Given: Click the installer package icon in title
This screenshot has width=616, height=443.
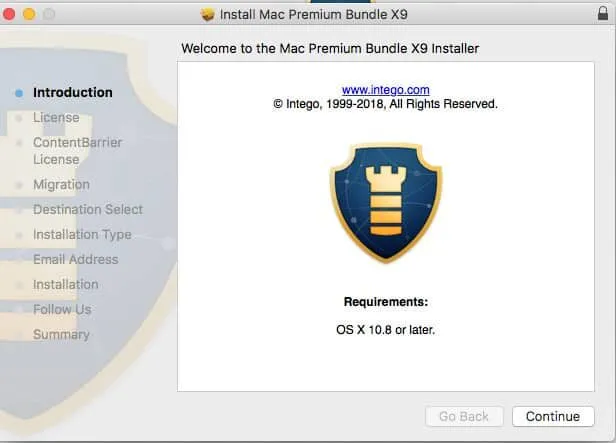Looking at the screenshot, I should (207, 15).
